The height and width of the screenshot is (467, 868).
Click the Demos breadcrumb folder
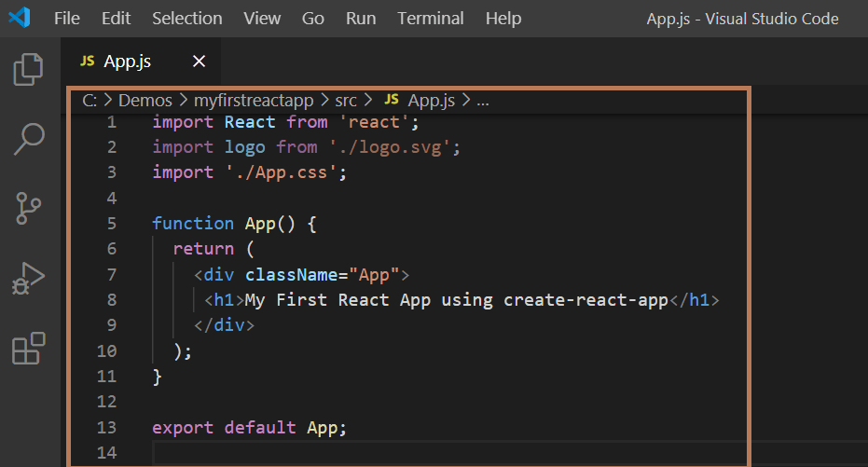pyautogui.click(x=145, y=100)
